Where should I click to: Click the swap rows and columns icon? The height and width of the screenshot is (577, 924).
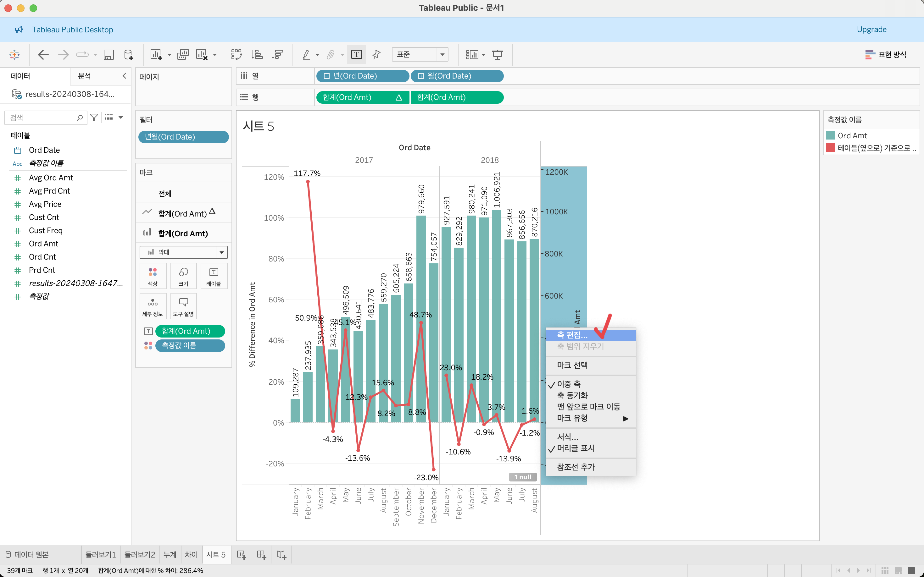(x=236, y=55)
